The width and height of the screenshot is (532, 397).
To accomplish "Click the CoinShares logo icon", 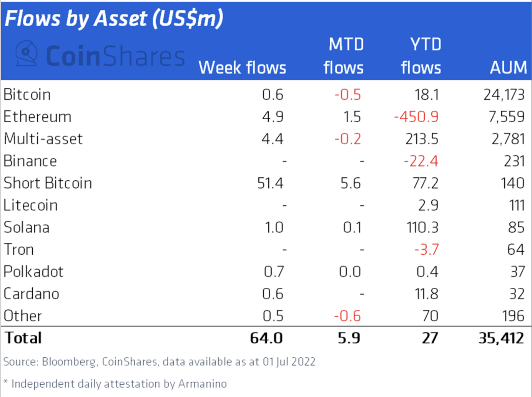I will (x=27, y=53).
